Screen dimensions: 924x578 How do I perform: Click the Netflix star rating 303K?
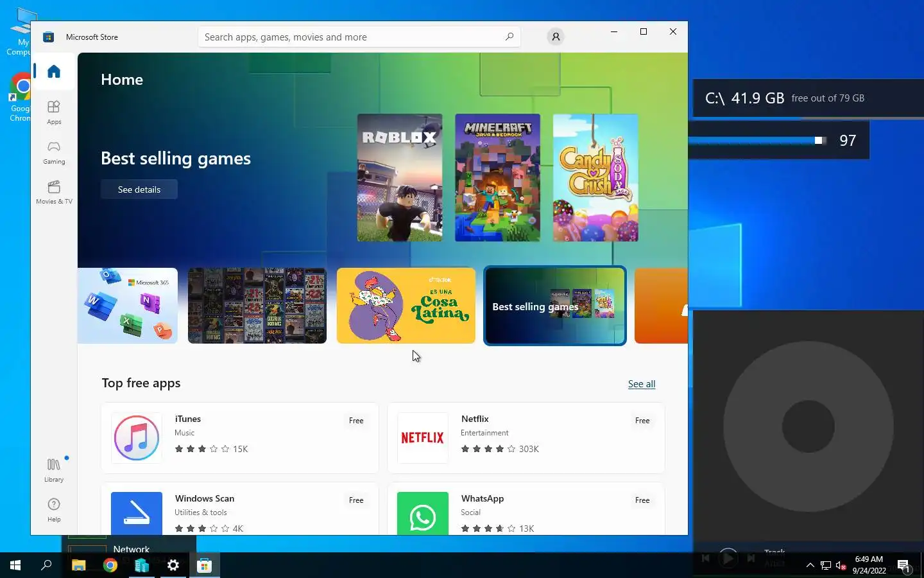point(500,449)
